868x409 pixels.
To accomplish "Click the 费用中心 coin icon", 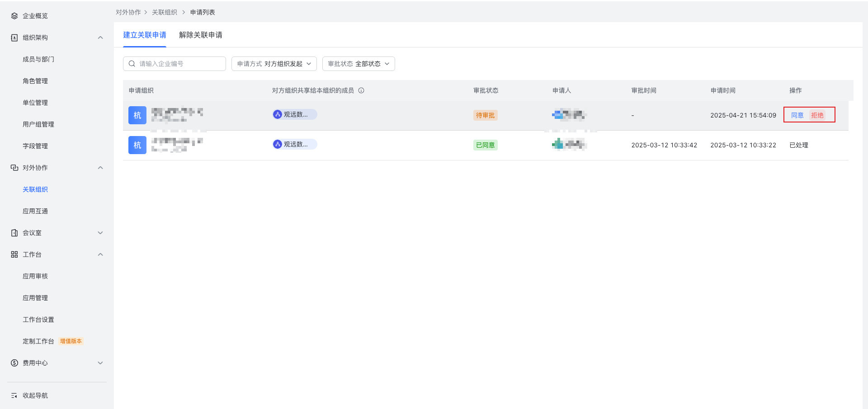I will 14,363.
